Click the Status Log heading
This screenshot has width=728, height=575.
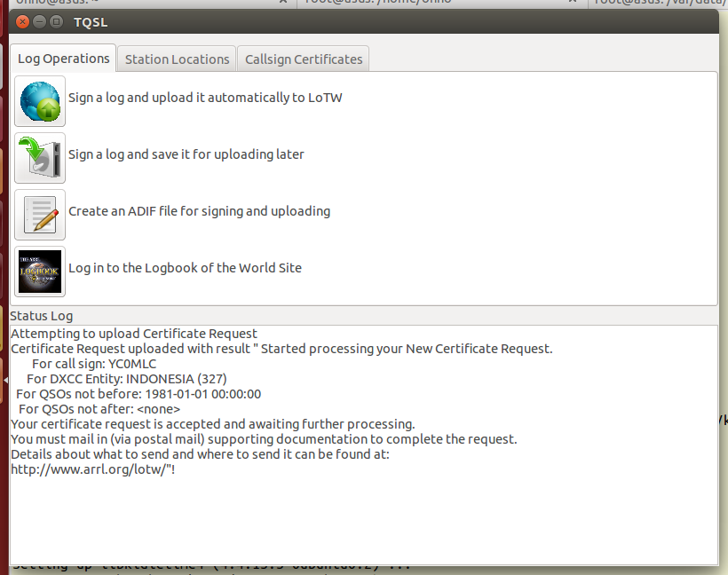(x=42, y=316)
